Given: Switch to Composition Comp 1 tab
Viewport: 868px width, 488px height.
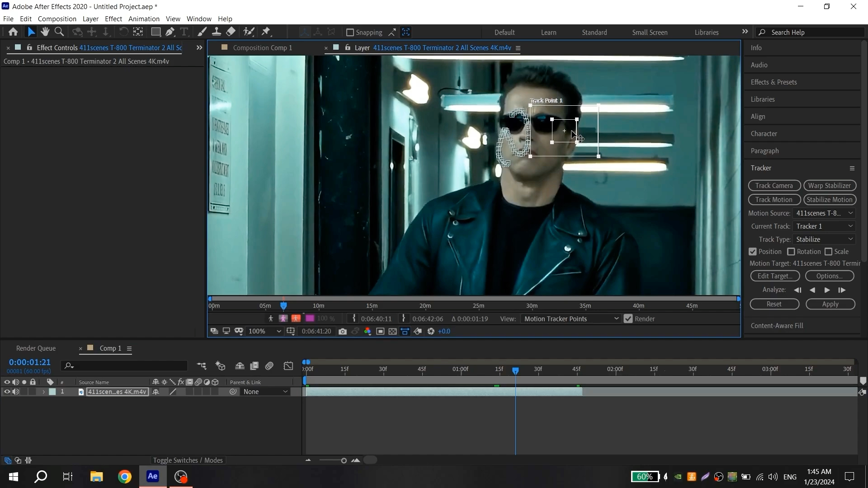Looking at the screenshot, I should point(262,48).
